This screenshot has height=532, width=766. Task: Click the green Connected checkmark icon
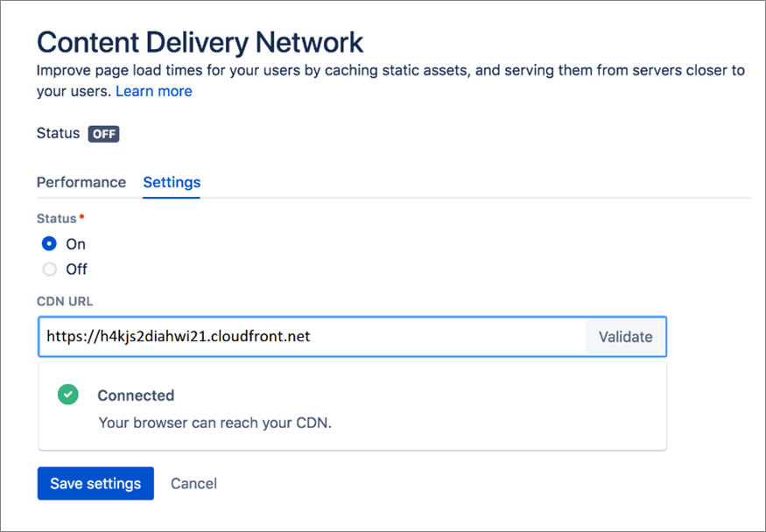(x=67, y=395)
